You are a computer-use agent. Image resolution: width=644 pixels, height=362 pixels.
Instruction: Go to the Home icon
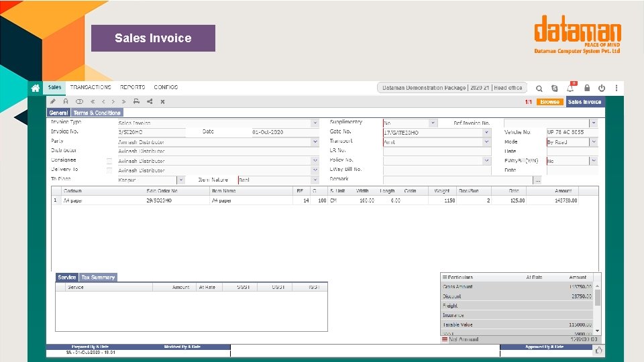[x=36, y=88]
